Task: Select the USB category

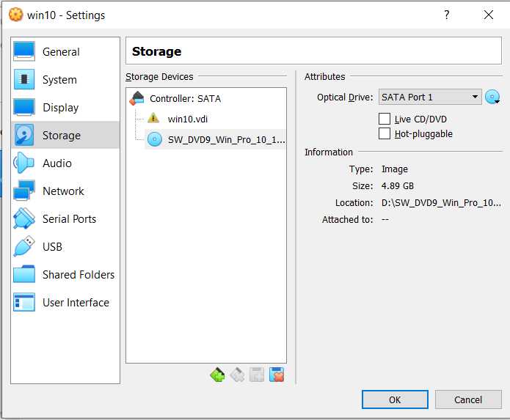Action: [x=65, y=247]
